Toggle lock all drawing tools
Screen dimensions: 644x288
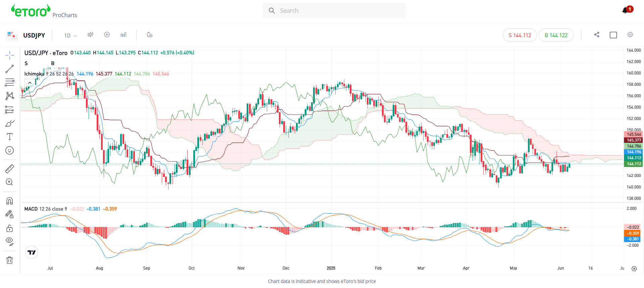(x=10, y=228)
